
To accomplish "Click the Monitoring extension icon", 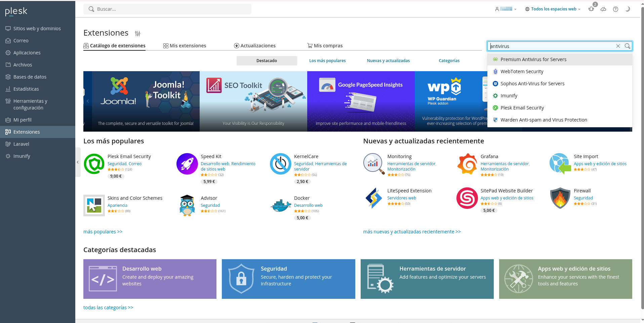I will tap(374, 164).
